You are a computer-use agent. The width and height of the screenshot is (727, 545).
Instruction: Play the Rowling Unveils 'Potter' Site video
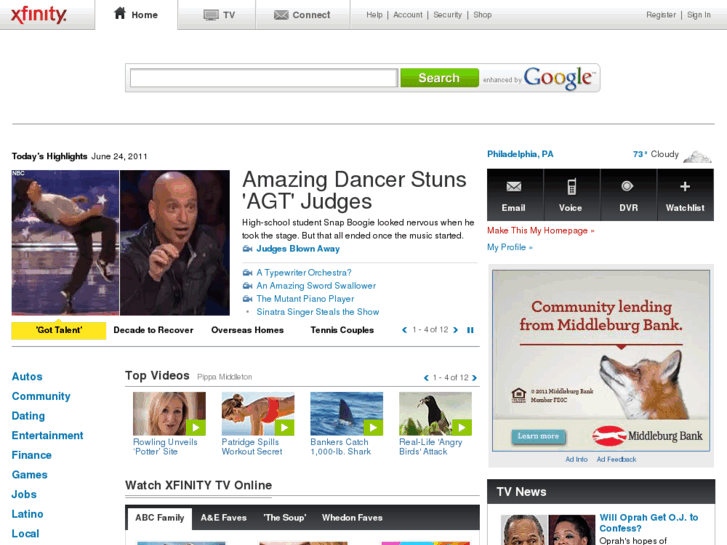[169, 414]
